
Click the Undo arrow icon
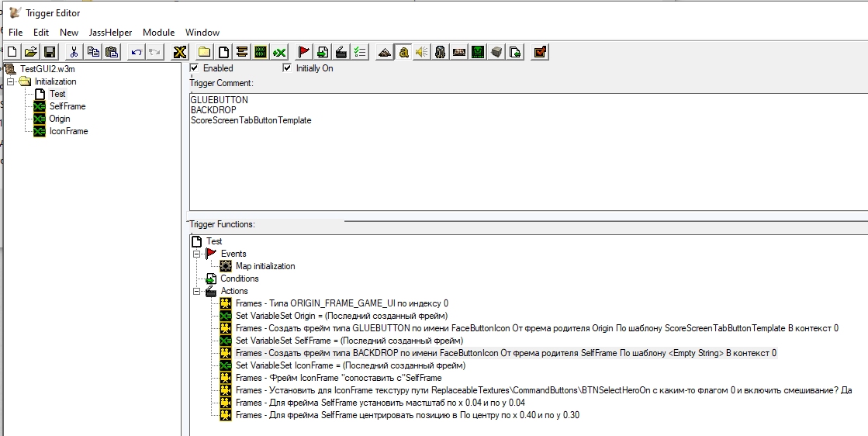pyautogui.click(x=137, y=52)
